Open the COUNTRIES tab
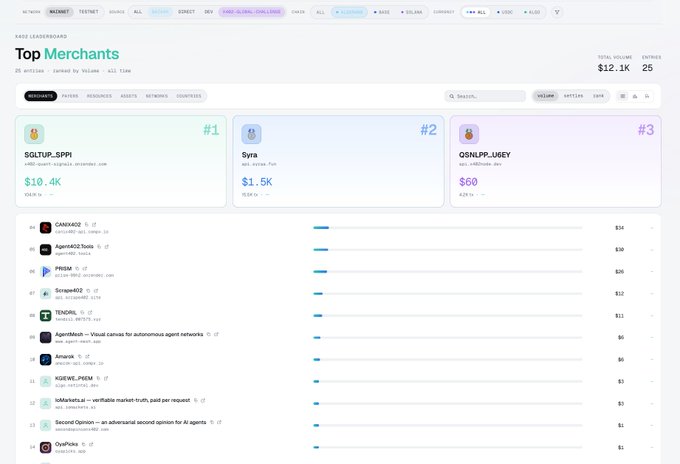680x464 pixels. point(189,96)
